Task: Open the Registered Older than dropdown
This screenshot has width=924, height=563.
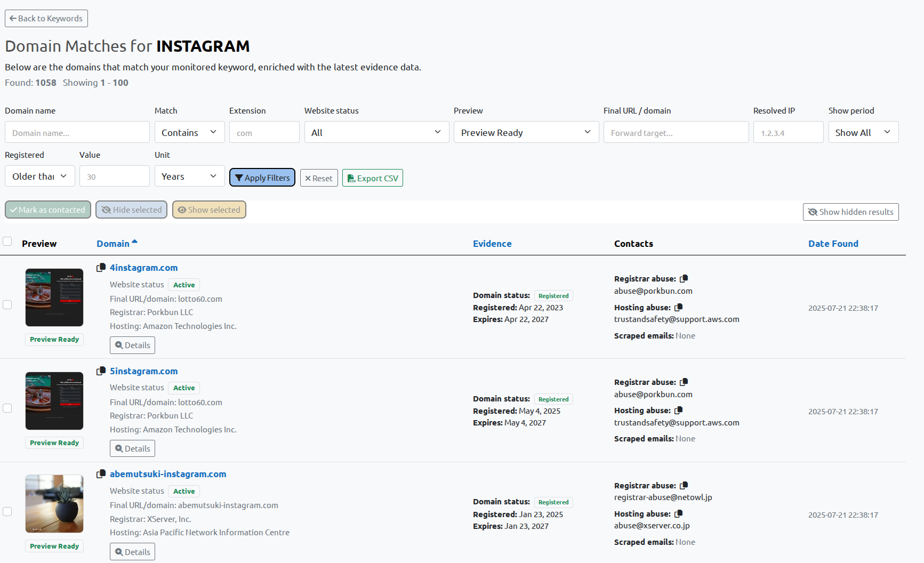Action: [39, 176]
